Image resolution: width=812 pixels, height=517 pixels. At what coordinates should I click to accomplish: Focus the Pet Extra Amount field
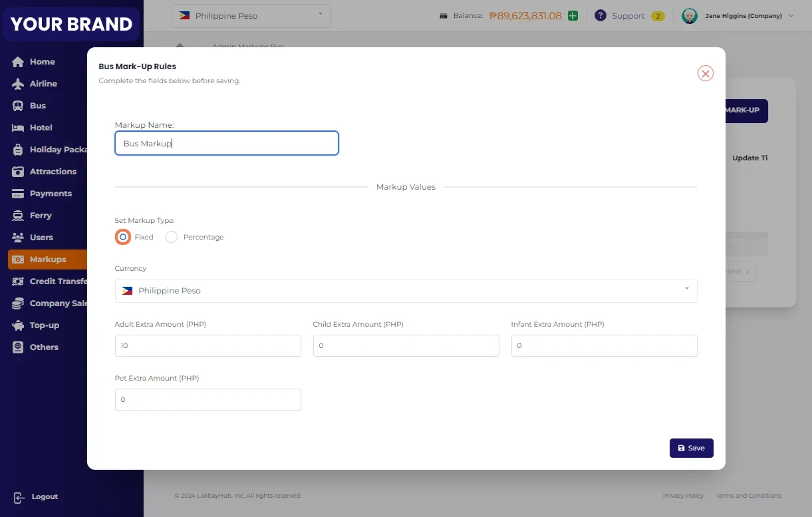point(207,400)
